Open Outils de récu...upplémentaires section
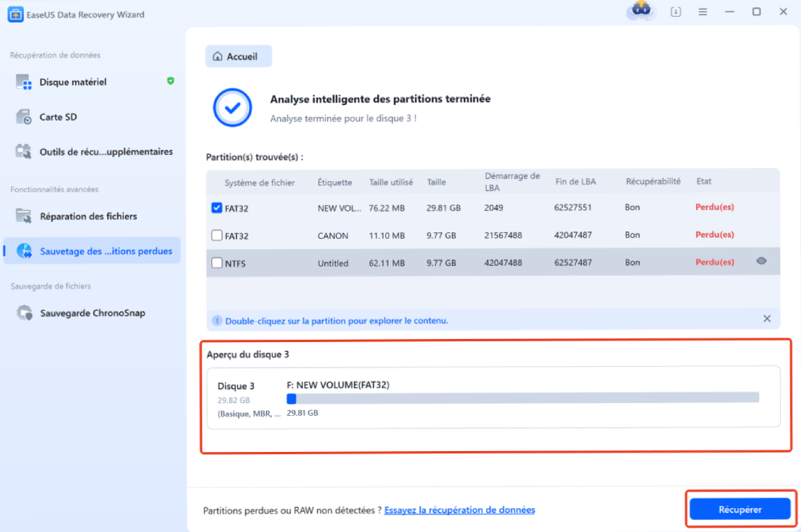Viewport: 801px width, 532px height. [x=92, y=151]
